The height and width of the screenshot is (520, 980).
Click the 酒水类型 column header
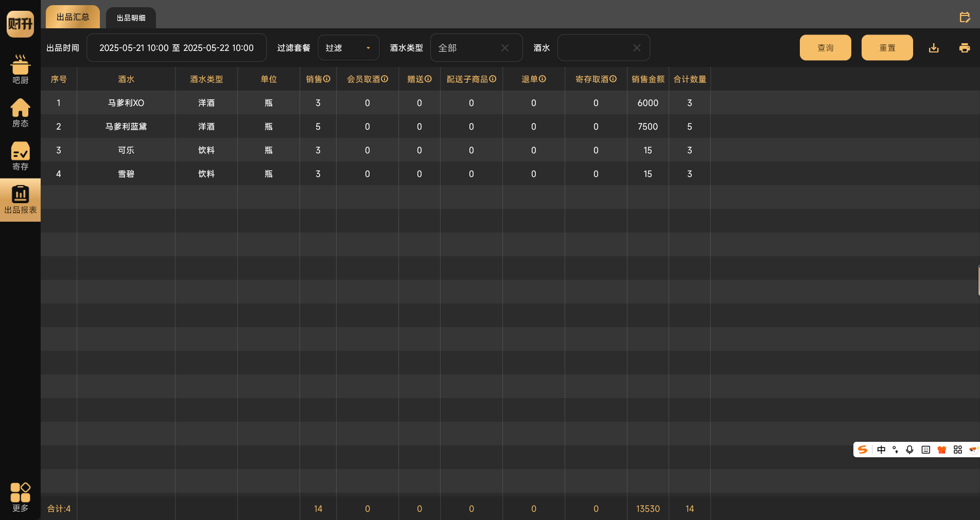[206, 79]
